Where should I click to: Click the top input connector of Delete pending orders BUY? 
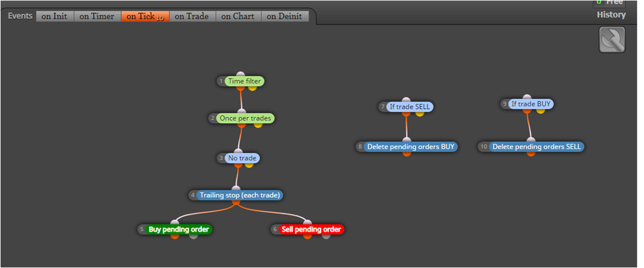(406, 140)
